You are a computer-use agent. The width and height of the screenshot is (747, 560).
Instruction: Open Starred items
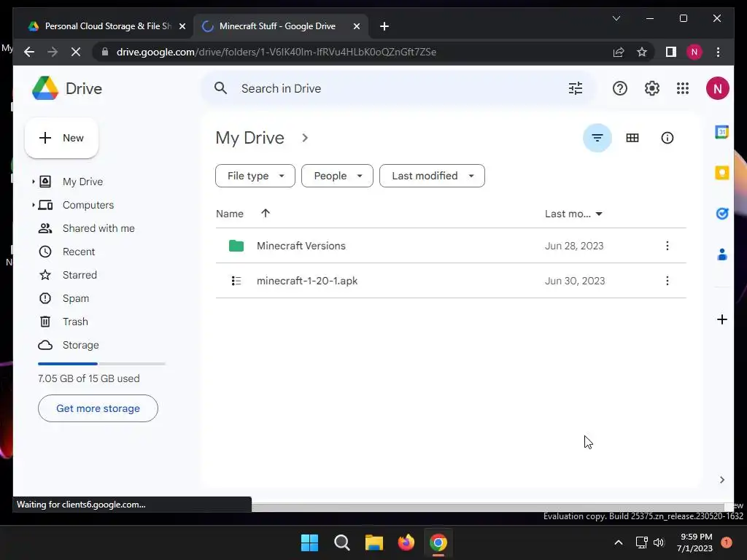pos(80,275)
